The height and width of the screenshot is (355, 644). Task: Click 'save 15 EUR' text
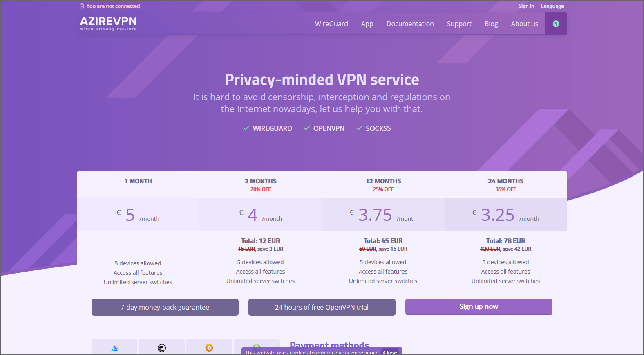pos(393,249)
